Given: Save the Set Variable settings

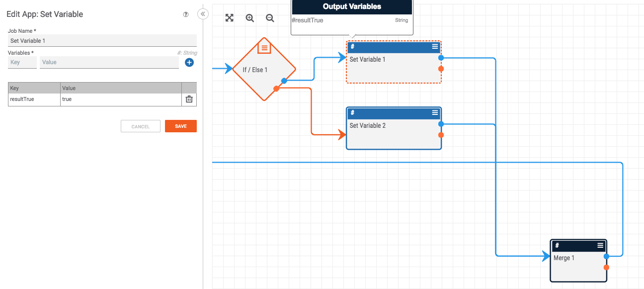Looking at the screenshot, I should [x=180, y=126].
